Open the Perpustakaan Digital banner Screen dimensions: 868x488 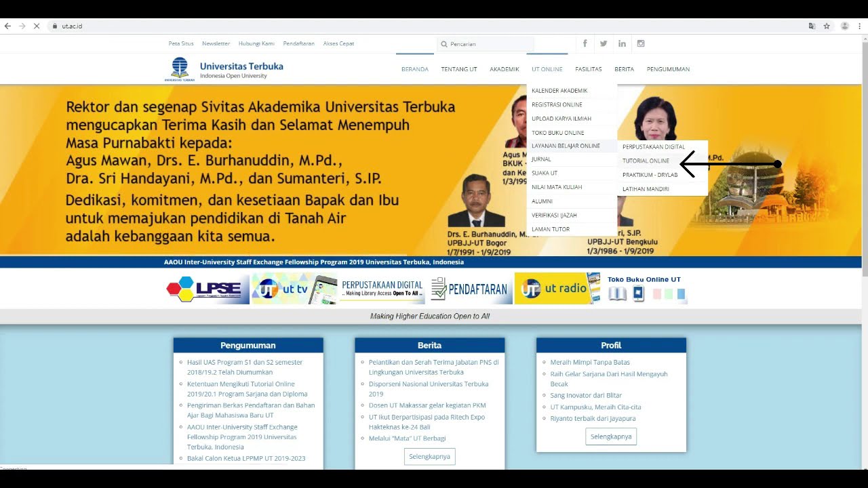(382, 289)
